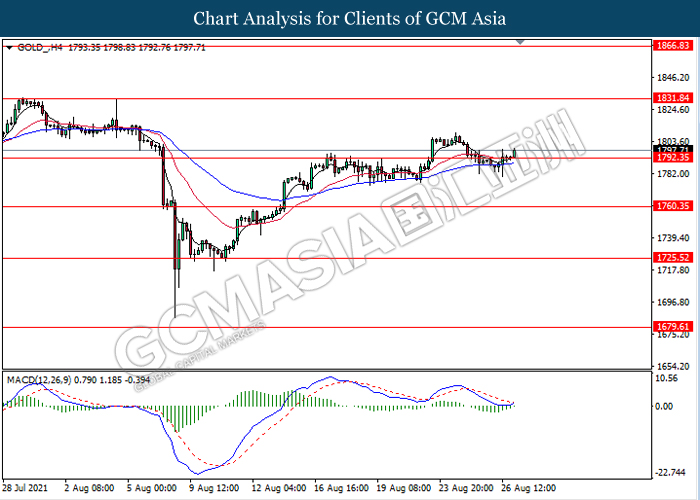Click the MACD -22.744 scale value
The image size is (700, 500).
(x=669, y=472)
